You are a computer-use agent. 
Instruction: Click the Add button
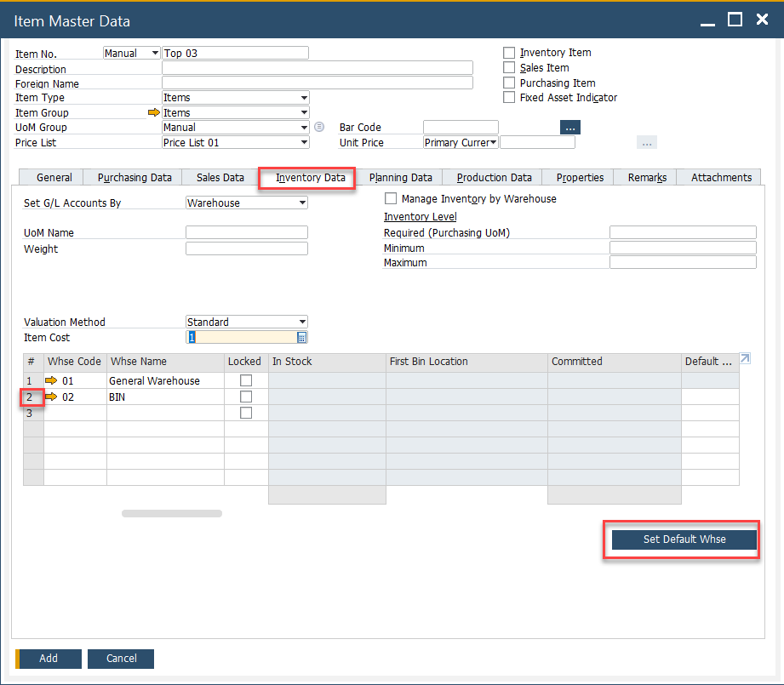(49, 659)
